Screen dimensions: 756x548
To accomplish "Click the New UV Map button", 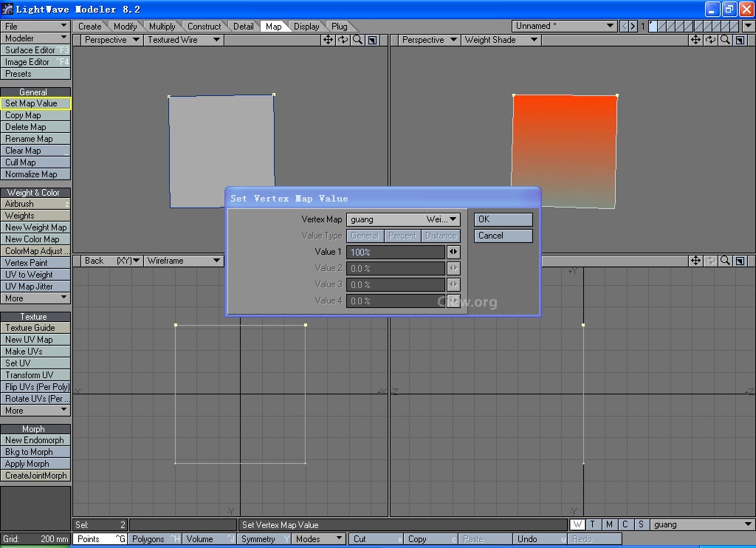I will click(35, 340).
